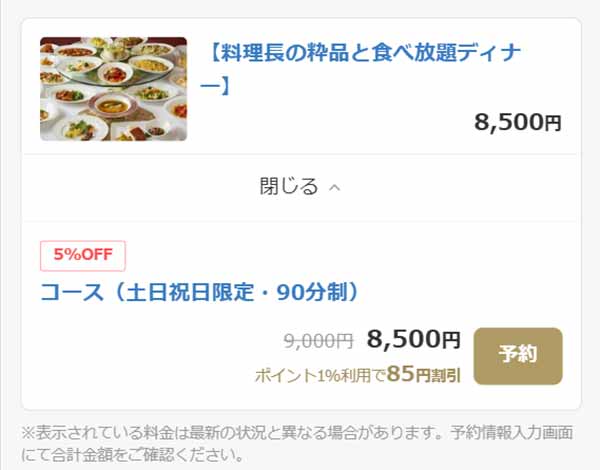
Task: Click 予約情報入力画面 text in the footnote
Action: point(511,433)
